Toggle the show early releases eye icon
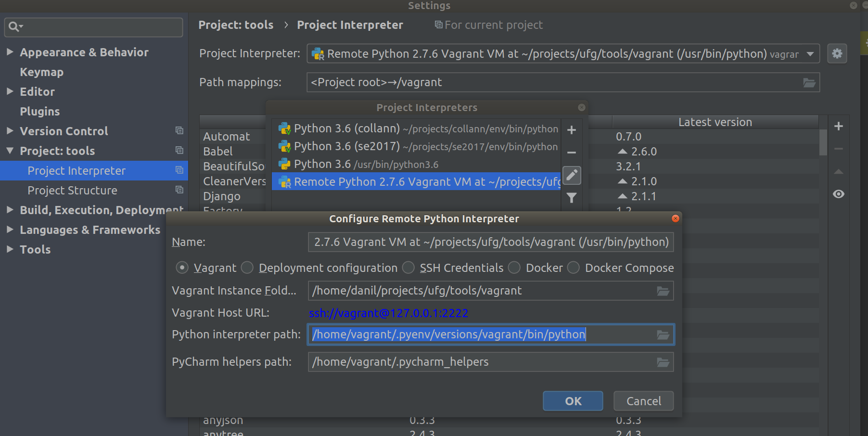This screenshot has height=436, width=868. [839, 194]
